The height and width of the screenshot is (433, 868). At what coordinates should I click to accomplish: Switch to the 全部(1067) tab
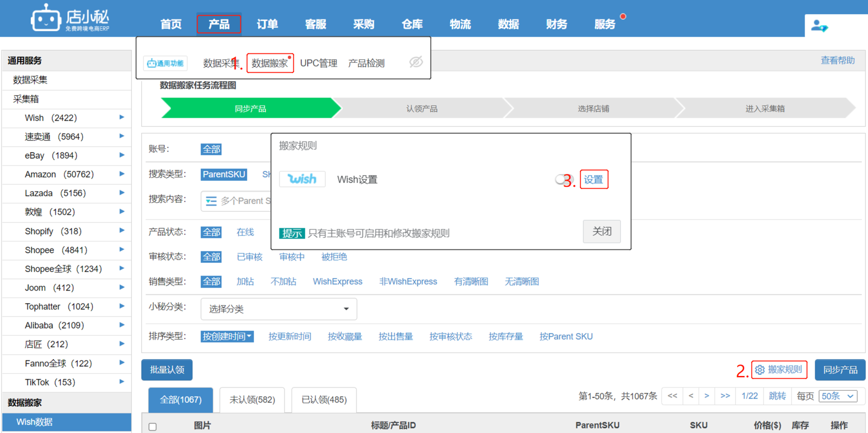tap(181, 400)
